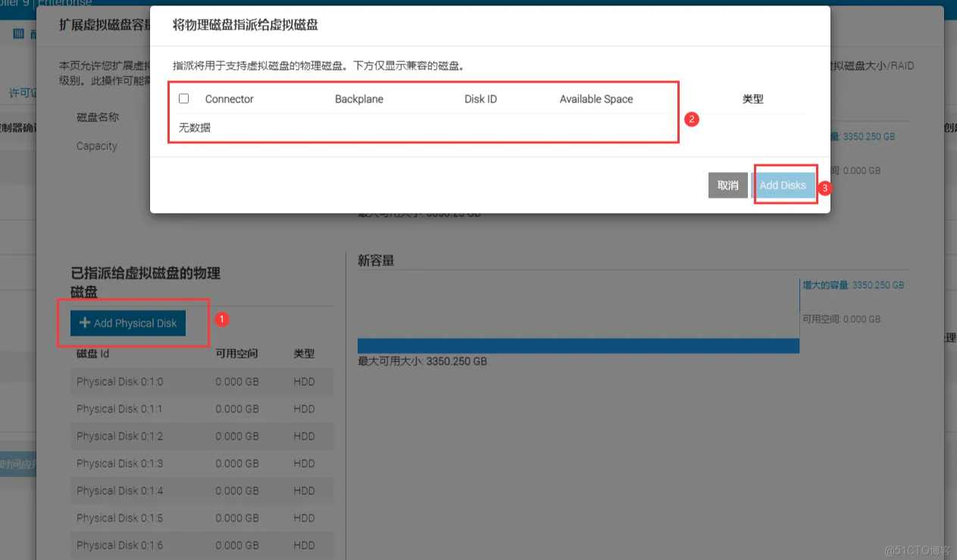Screen dimensions: 957x560
Task: Click the dashboard icon in top-left corner
Action: pos(19,33)
